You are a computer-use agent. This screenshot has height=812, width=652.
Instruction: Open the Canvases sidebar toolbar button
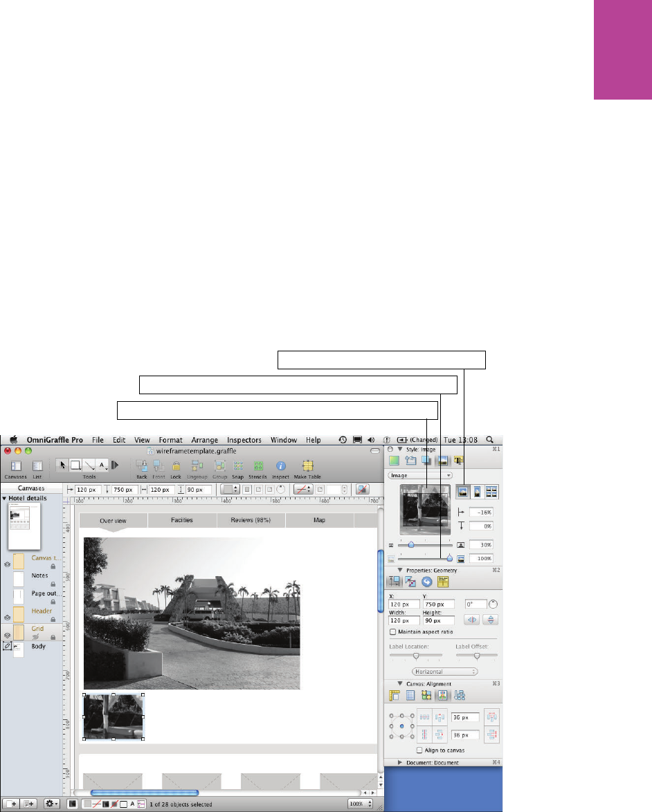pyautogui.click(x=16, y=466)
